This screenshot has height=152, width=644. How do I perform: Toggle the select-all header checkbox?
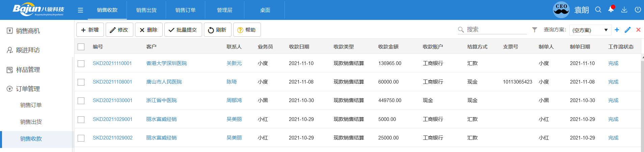tap(81, 47)
